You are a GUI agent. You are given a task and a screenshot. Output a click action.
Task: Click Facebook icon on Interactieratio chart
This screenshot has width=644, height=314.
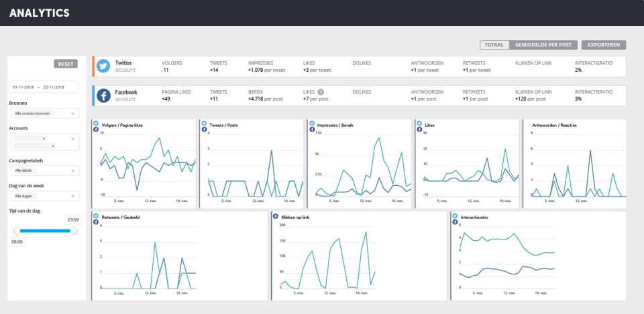click(454, 221)
